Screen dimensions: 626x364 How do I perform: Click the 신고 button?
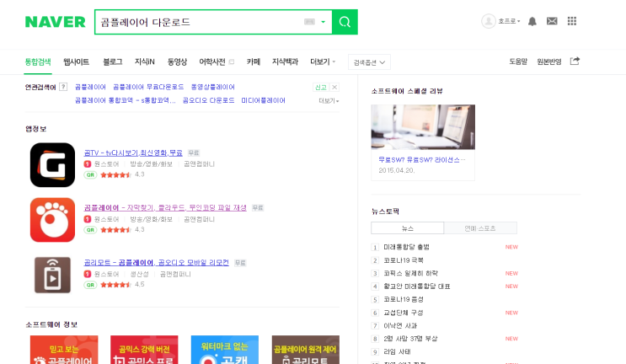[x=321, y=87]
